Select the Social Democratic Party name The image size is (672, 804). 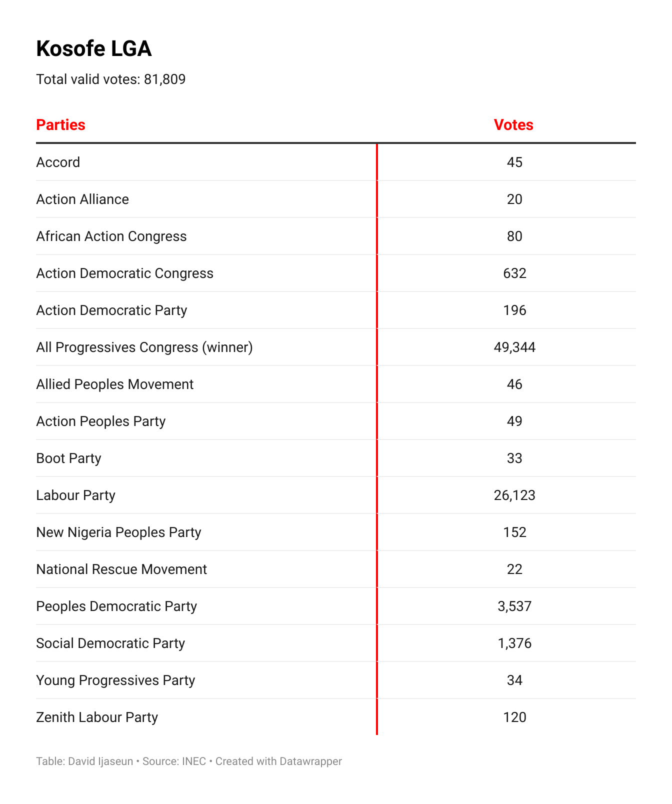[110, 643]
